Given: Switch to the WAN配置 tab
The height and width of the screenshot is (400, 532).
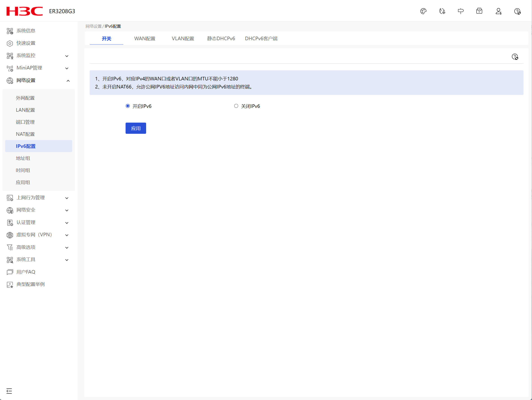Looking at the screenshot, I should tap(145, 38).
